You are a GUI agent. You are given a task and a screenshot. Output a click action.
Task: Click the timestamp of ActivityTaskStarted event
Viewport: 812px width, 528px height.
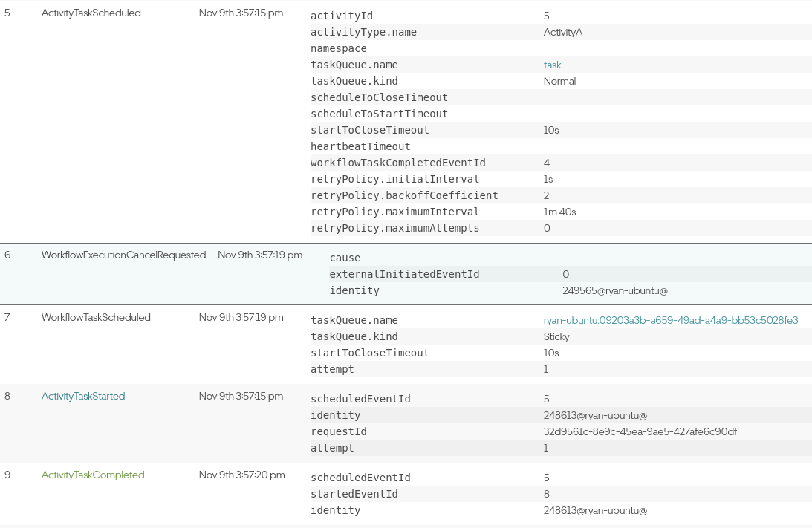coord(241,396)
